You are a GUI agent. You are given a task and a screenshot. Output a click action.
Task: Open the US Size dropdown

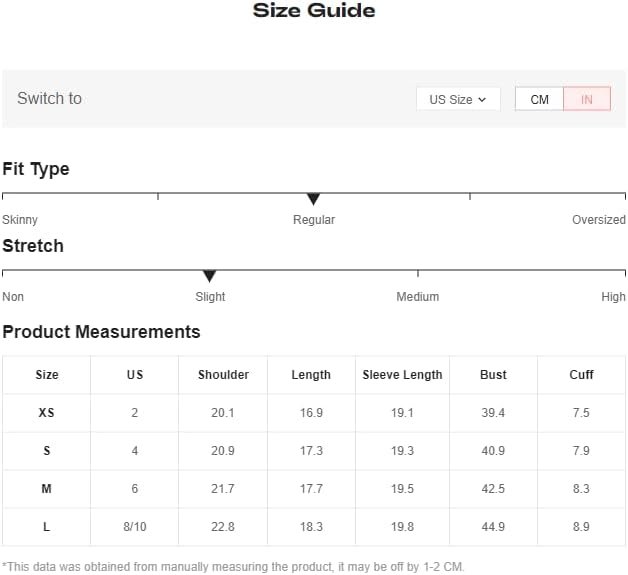tap(458, 99)
